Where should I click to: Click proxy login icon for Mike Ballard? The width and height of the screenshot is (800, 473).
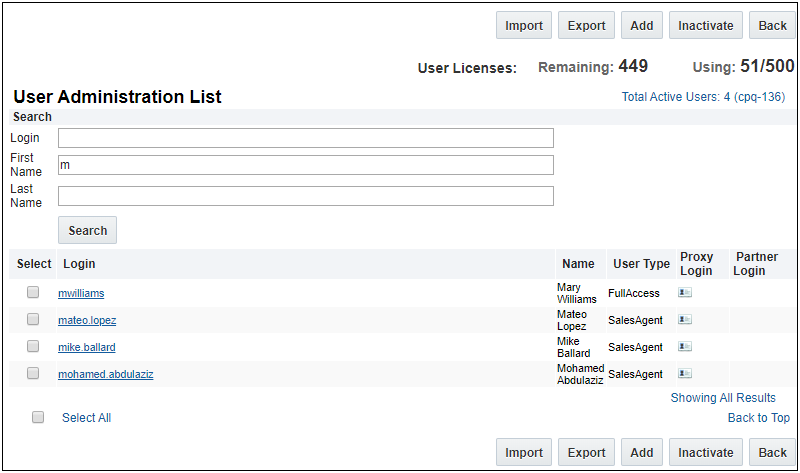[x=685, y=347]
